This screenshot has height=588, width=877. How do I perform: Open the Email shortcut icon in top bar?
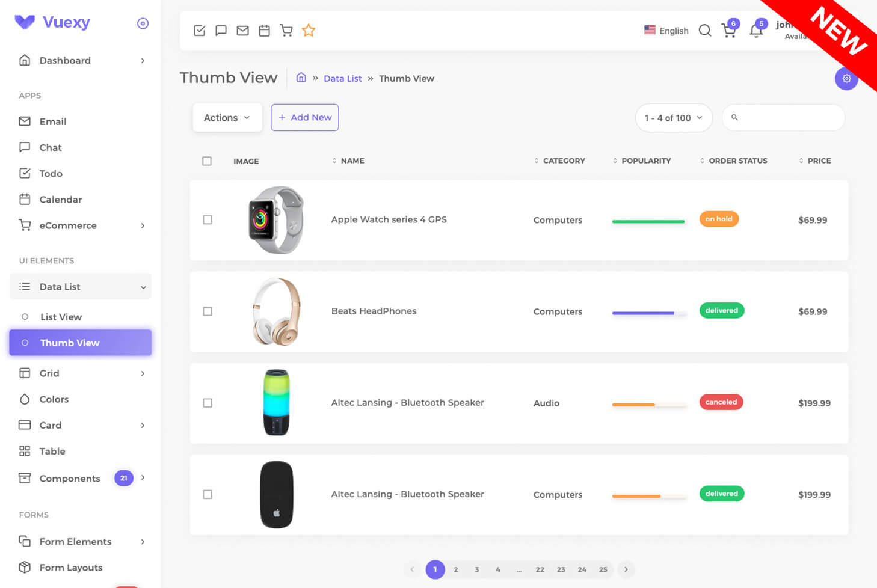pyautogui.click(x=242, y=31)
